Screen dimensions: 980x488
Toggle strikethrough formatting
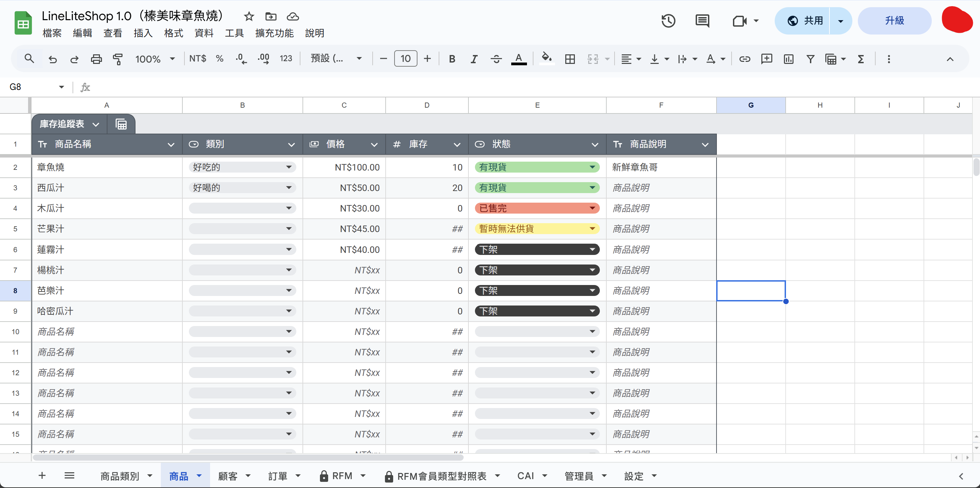pyautogui.click(x=496, y=59)
